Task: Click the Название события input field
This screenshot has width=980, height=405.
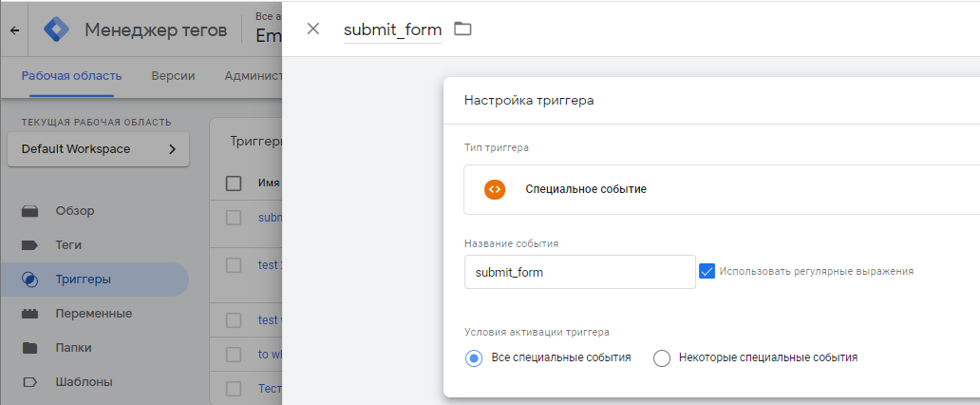Action: pyautogui.click(x=579, y=272)
